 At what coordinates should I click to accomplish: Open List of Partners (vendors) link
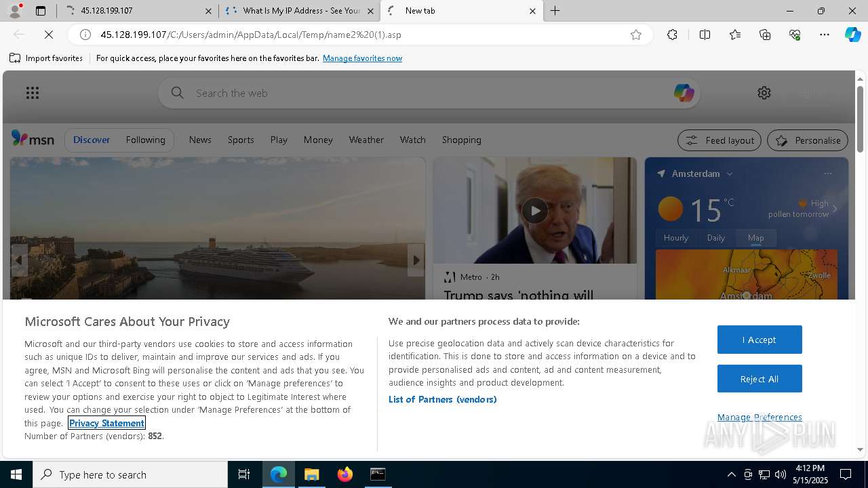point(443,399)
